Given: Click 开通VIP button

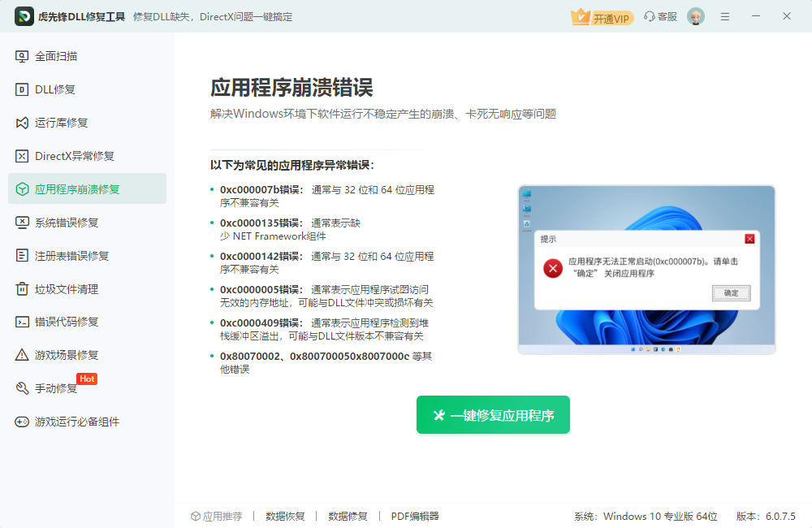Looking at the screenshot, I should coord(603,18).
